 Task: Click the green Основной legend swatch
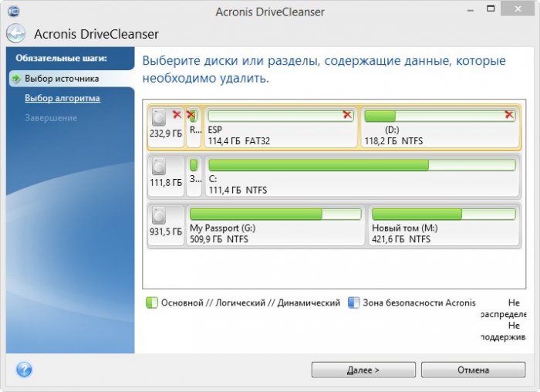(152, 303)
